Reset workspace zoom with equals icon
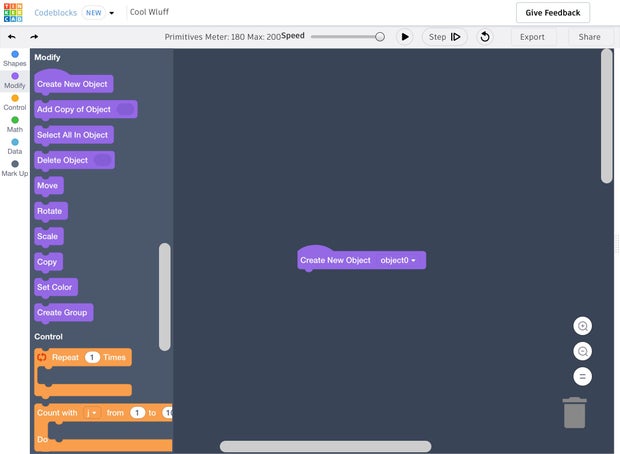The width and height of the screenshot is (620, 454). click(583, 377)
